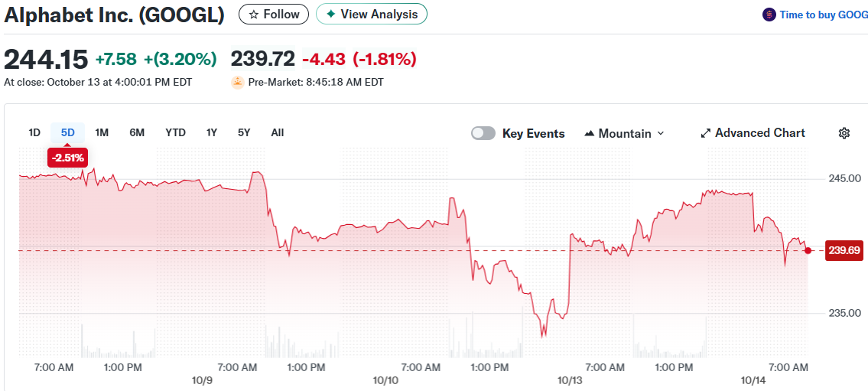Click the purple icon beside Time to buy
Image resolution: width=868 pixels, height=391 pixels.
769,15
